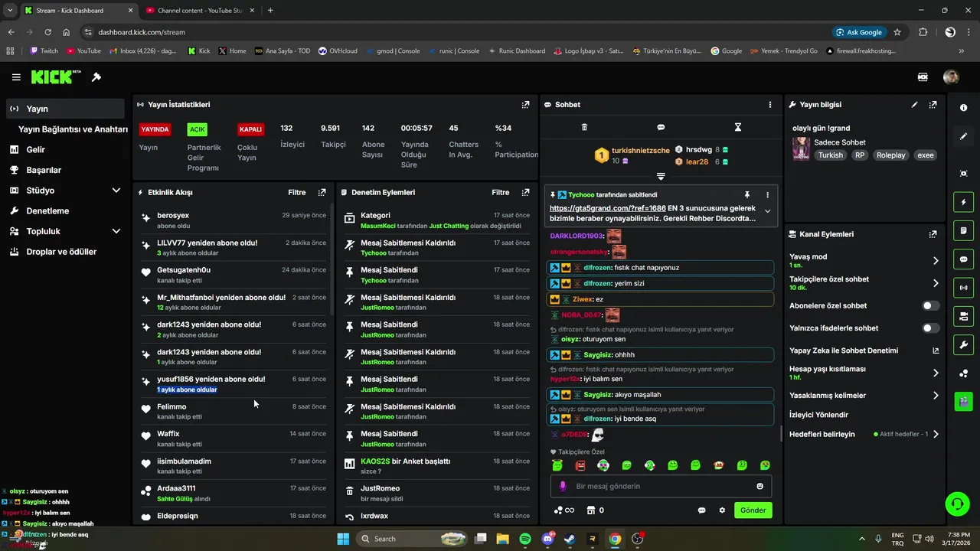This screenshot has width=980, height=551.
Task: Open the green support headset button
Action: tap(957, 504)
